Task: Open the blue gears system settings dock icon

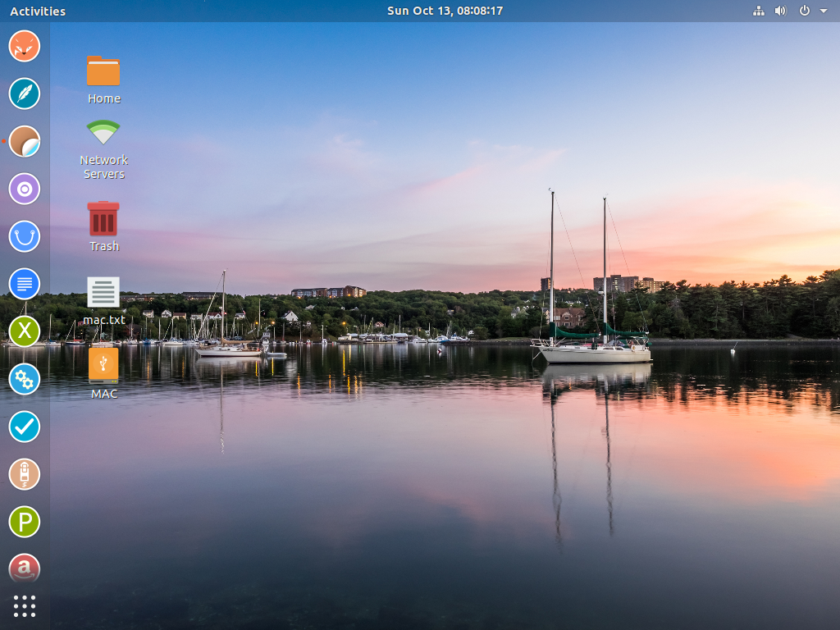Action: pyautogui.click(x=24, y=379)
